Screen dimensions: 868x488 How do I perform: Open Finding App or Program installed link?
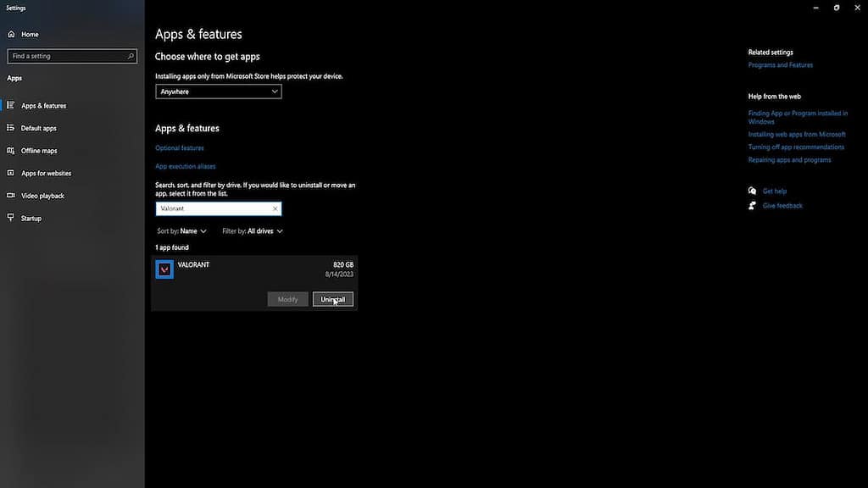click(798, 117)
